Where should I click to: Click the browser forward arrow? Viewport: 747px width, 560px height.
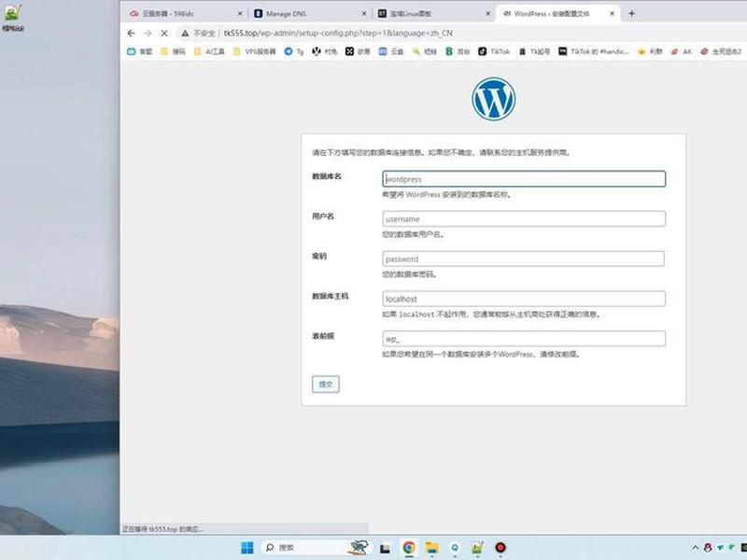[148, 34]
